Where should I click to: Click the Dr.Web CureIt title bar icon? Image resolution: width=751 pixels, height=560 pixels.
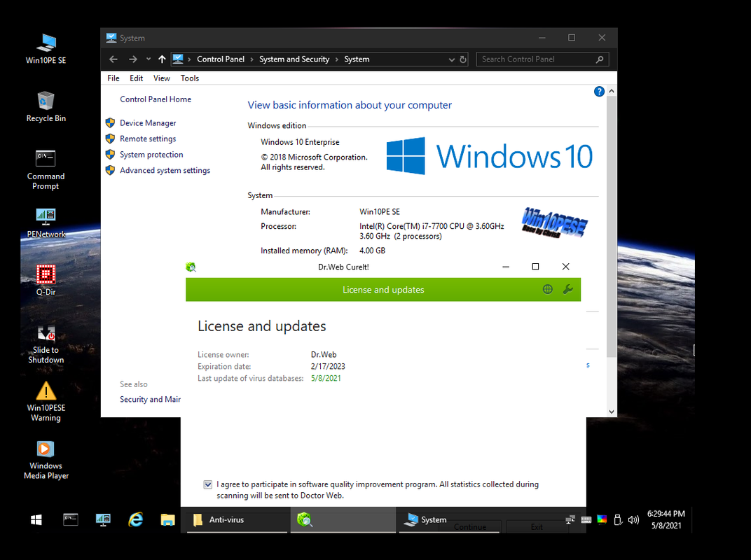pyautogui.click(x=191, y=267)
